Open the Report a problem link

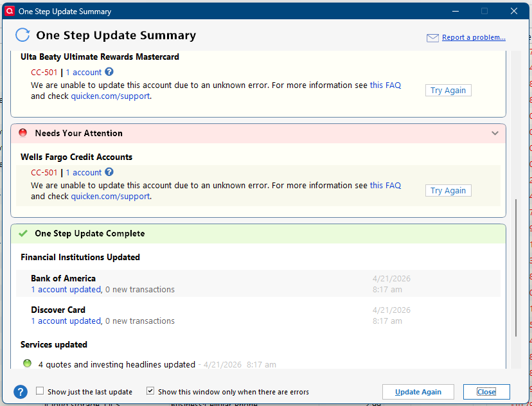coord(474,37)
